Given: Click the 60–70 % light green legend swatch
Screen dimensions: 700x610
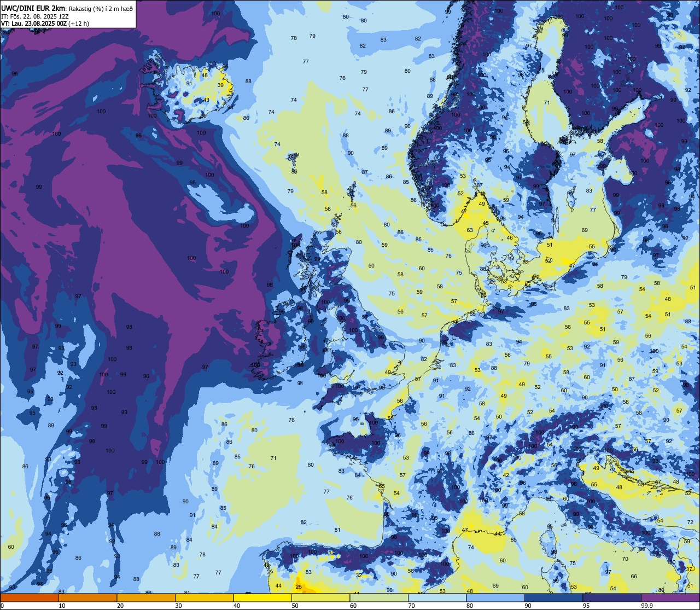Looking at the screenshot, I should pos(379,597).
